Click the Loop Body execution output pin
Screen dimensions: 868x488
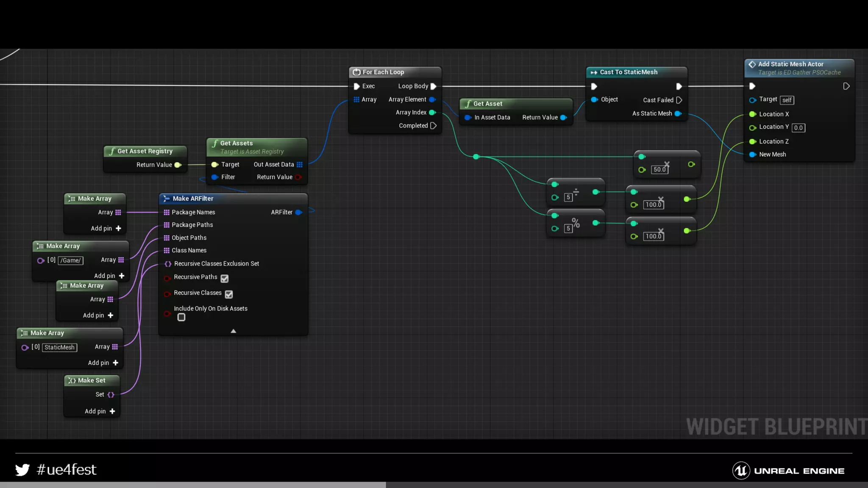433,86
